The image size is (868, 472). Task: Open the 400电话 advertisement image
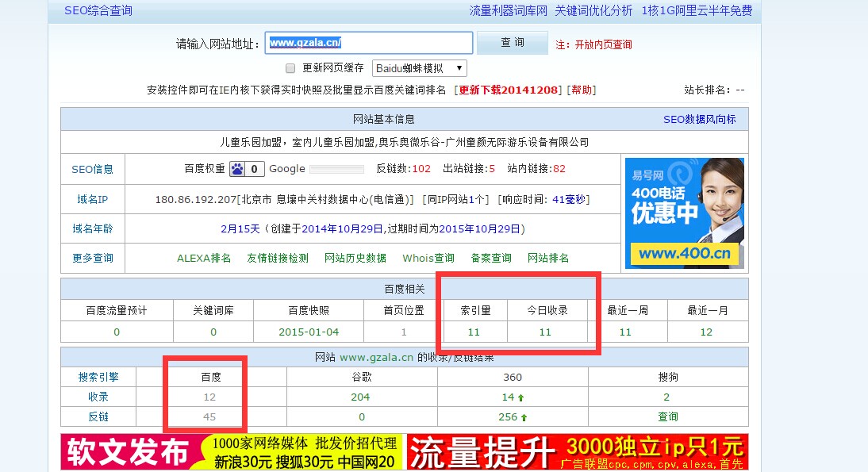tap(684, 213)
